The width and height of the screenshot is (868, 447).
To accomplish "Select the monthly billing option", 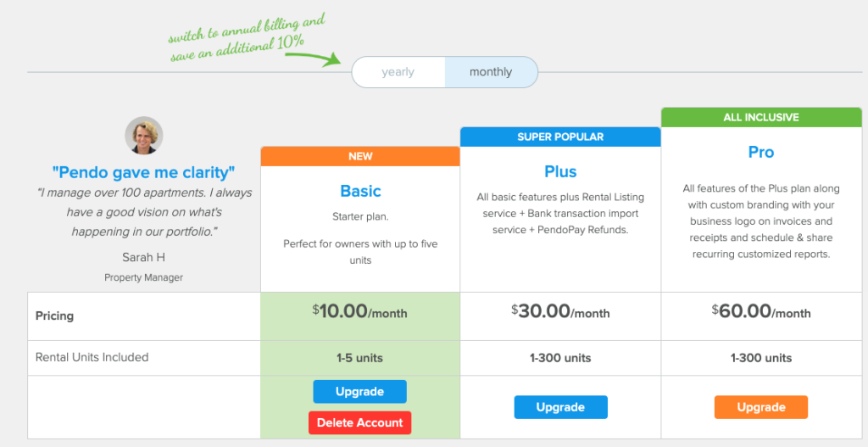I will [491, 72].
